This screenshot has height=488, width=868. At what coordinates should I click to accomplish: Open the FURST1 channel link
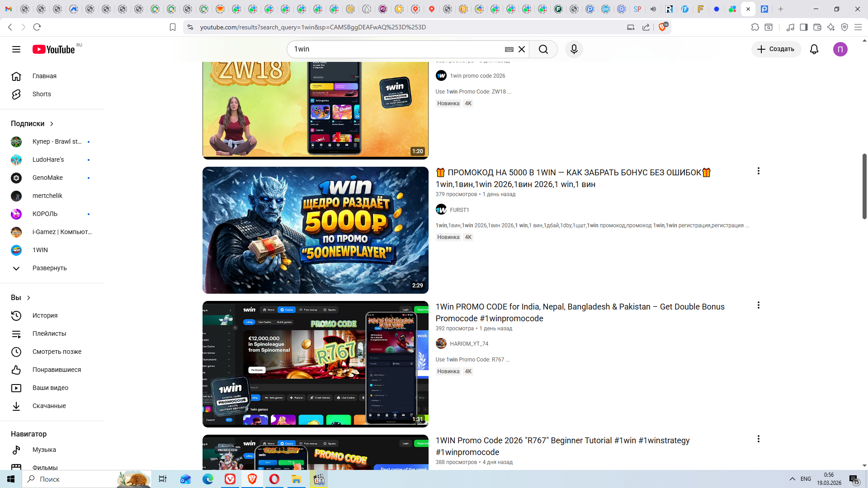(459, 210)
